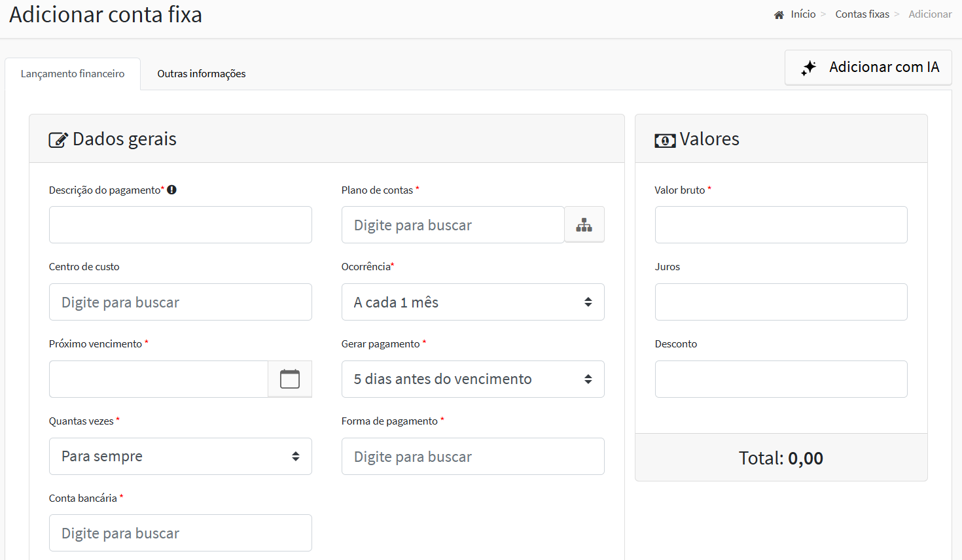Screen dimensions: 962x560
Task: Focus the Valor bruto field
Action: coord(781,225)
